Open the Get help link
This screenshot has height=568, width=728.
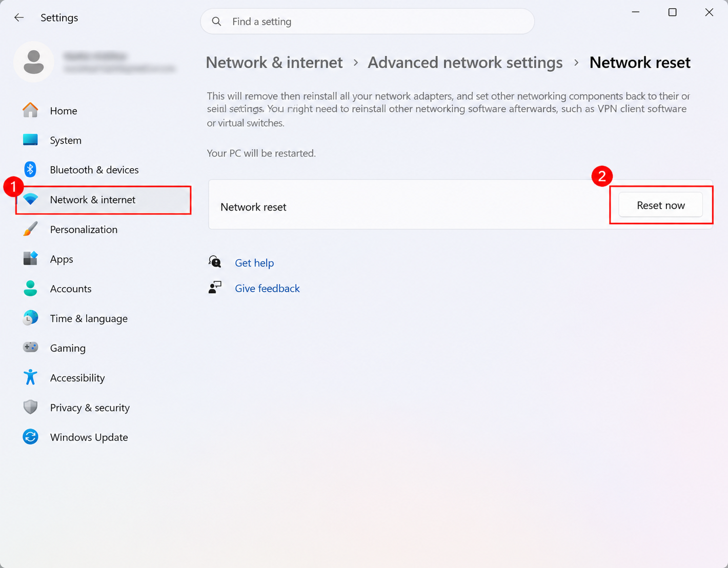[x=254, y=263]
